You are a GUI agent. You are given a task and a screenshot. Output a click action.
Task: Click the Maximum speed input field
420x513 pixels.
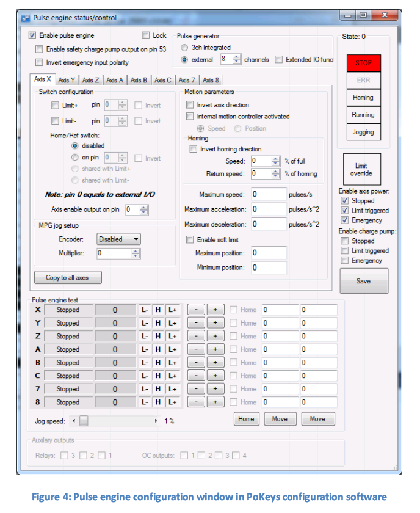coord(268,195)
